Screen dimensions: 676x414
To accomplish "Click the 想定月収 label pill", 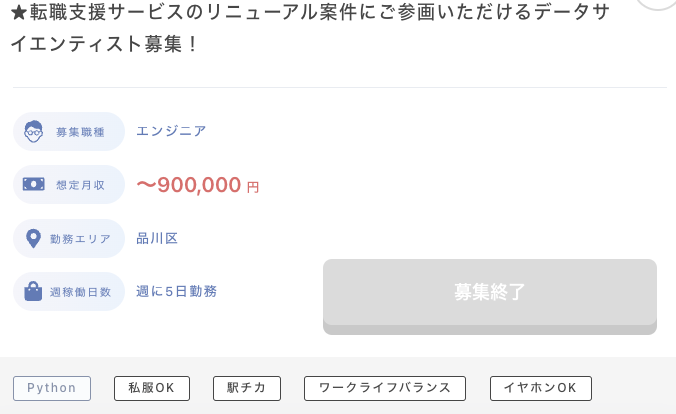I will pyautogui.click(x=69, y=185).
